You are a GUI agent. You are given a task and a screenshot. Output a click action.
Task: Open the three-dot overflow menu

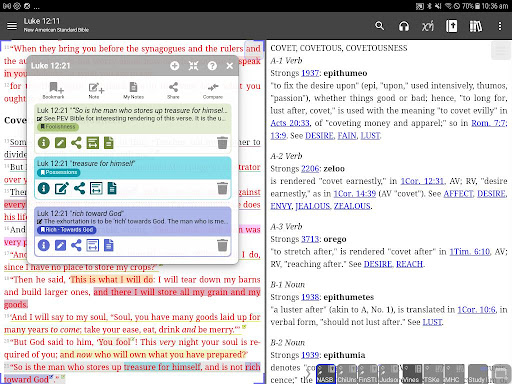click(x=500, y=26)
